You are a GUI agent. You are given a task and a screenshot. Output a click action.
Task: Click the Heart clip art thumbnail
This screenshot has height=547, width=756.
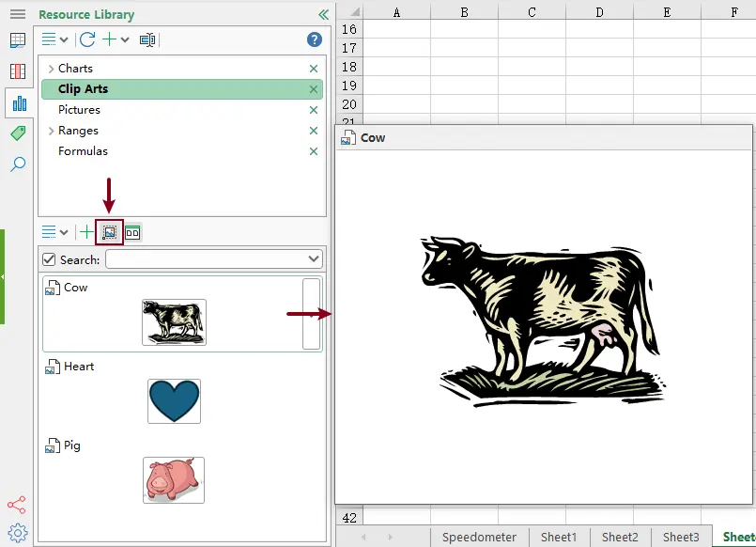pyautogui.click(x=174, y=401)
